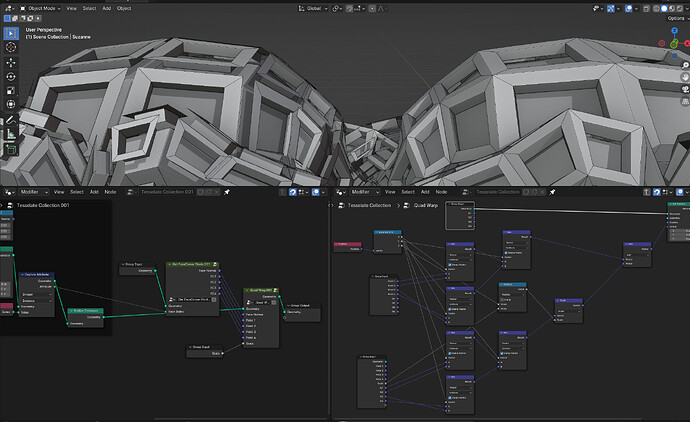Screen dimensions: 690x422
Task: Toggle snapping in 3D viewport header
Action: pyautogui.click(x=349, y=8)
